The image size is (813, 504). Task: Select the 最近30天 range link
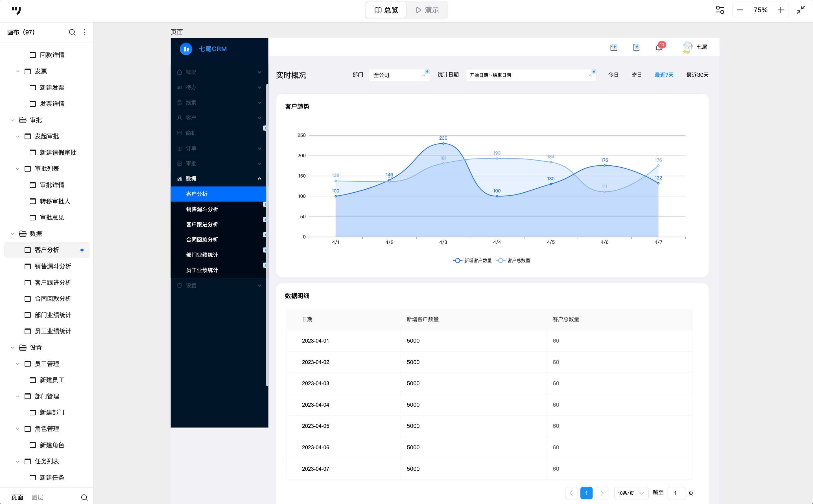point(697,75)
